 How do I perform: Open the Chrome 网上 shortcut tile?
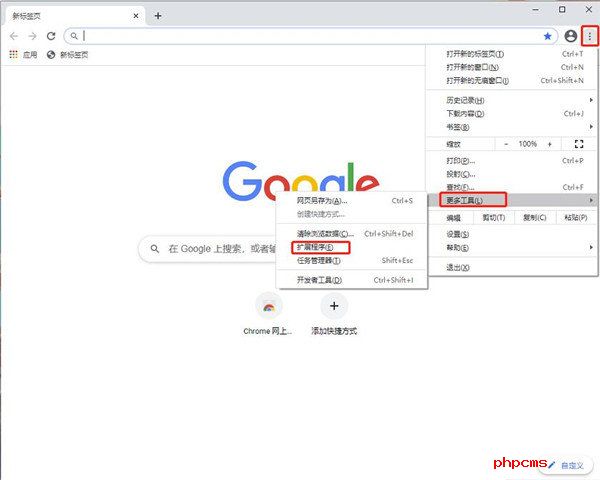coord(268,314)
